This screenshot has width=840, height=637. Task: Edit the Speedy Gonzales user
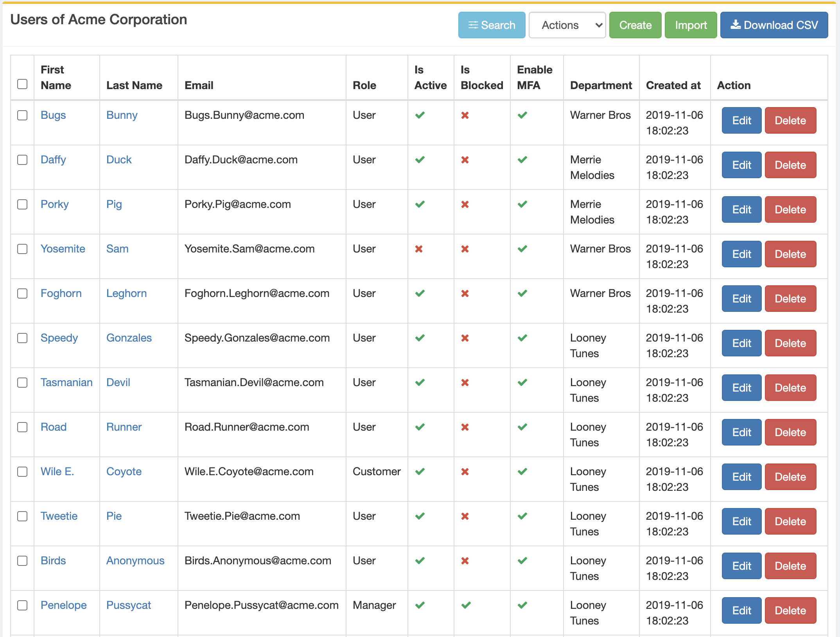(x=741, y=343)
